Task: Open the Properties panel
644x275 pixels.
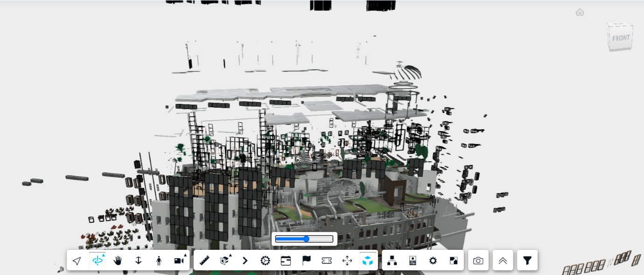Action: pyautogui.click(x=413, y=261)
